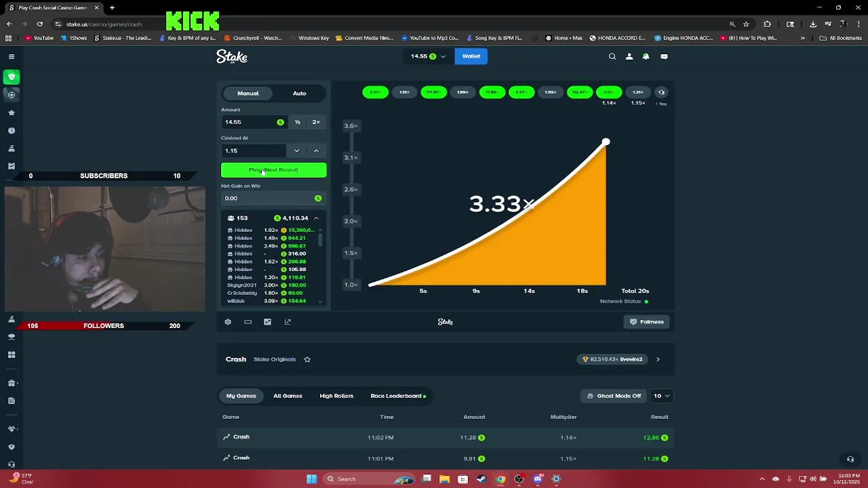Click the grid icon in left sidebar
This screenshot has width=868, height=488.
[12, 354]
